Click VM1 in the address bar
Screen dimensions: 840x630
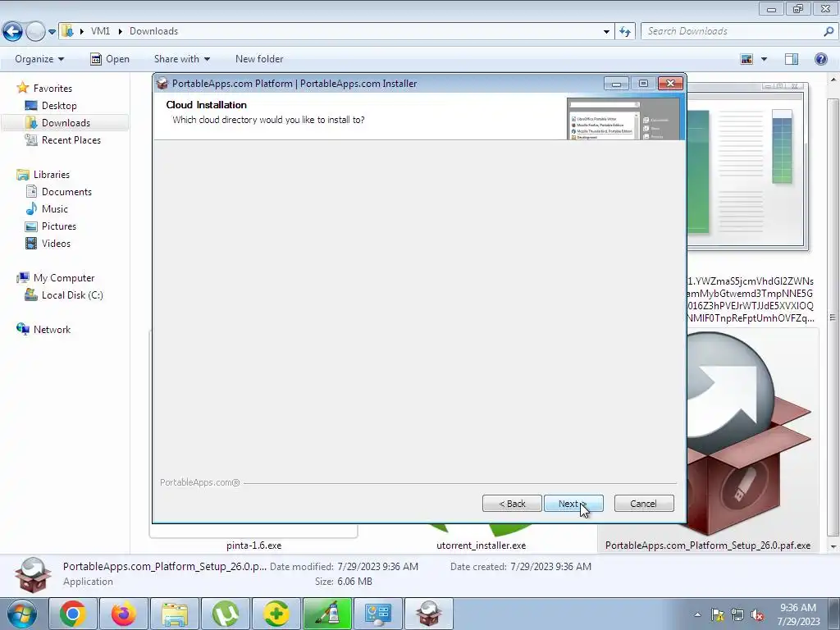[x=100, y=31]
